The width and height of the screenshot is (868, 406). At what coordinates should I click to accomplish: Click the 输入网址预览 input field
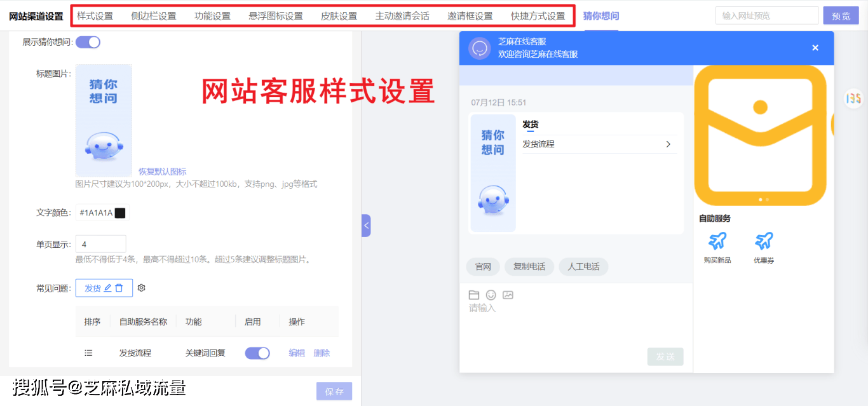pyautogui.click(x=767, y=16)
